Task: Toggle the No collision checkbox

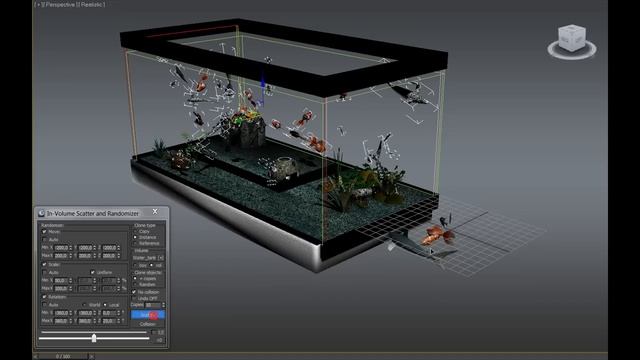Action: pyautogui.click(x=134, y=292)
